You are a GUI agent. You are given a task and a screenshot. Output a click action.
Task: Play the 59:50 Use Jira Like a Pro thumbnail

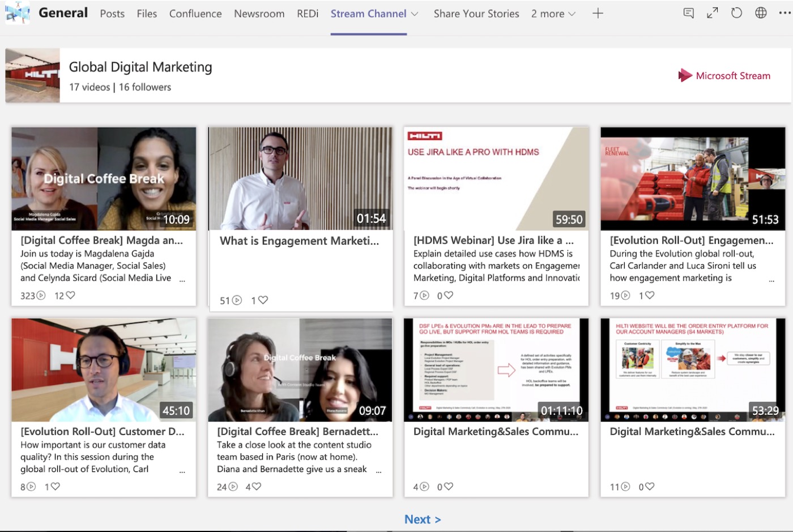[496, 178]
